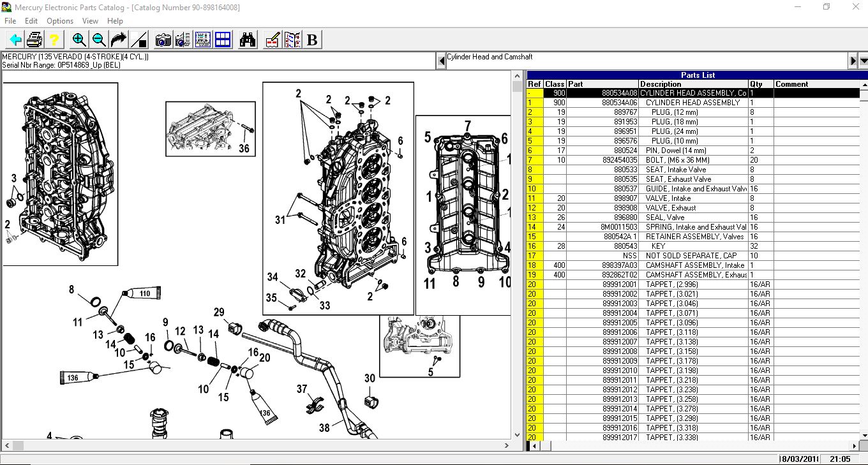Viewport: 868px width, 465px height.
Task: Click the inset drawing with callout 36
Action: pos(211,129)
